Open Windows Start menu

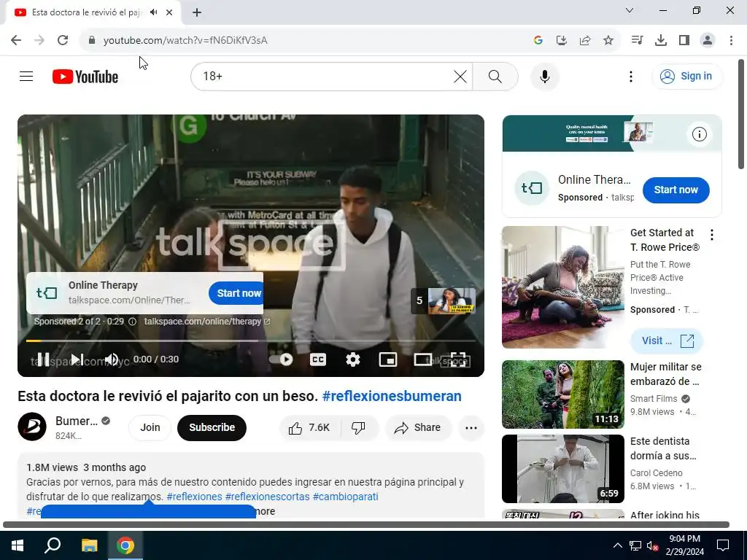(x=18, y=545)
